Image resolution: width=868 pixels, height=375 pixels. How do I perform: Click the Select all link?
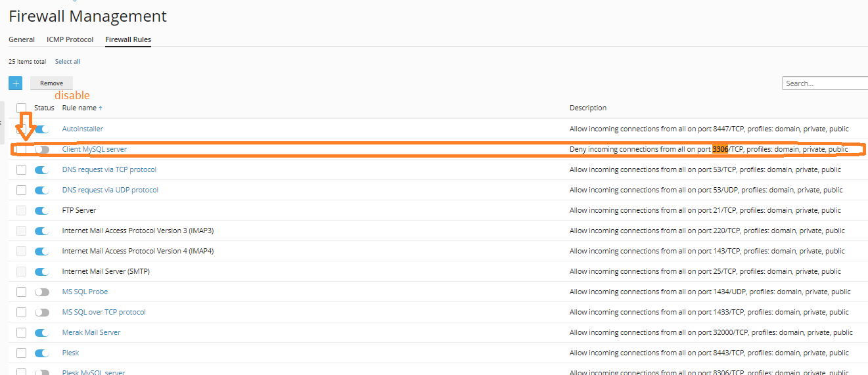point(67,62)
